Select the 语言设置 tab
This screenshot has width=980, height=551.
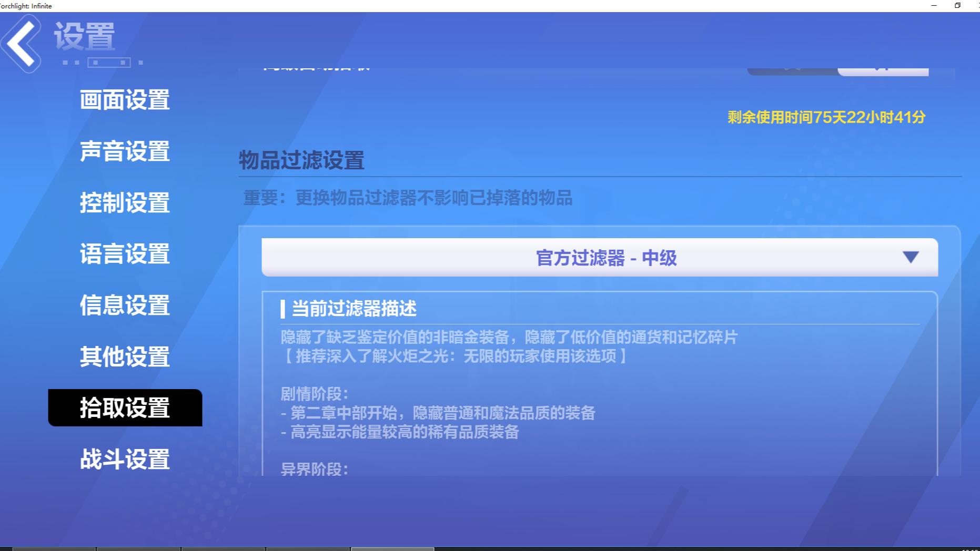(x=125, y=254)
